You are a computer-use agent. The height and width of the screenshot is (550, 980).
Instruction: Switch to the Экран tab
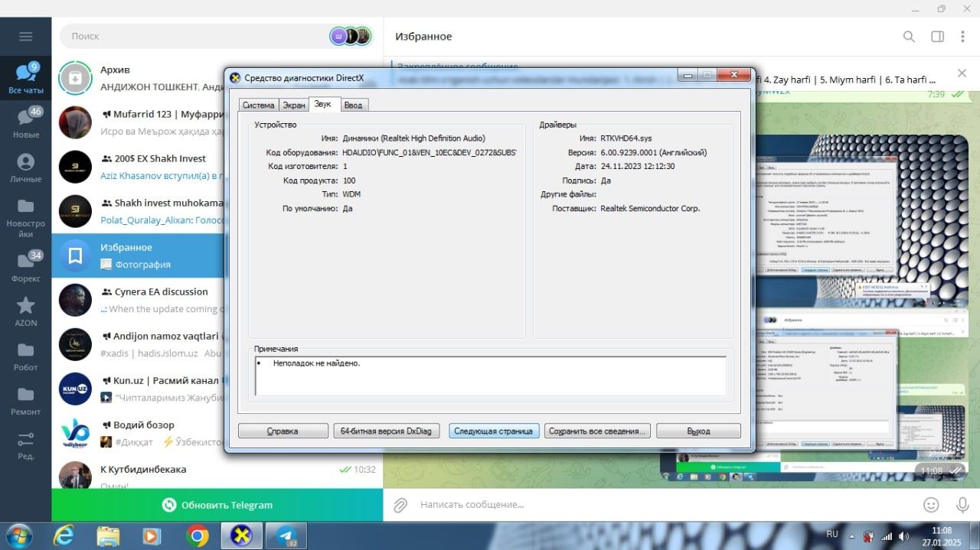(293, 105)
